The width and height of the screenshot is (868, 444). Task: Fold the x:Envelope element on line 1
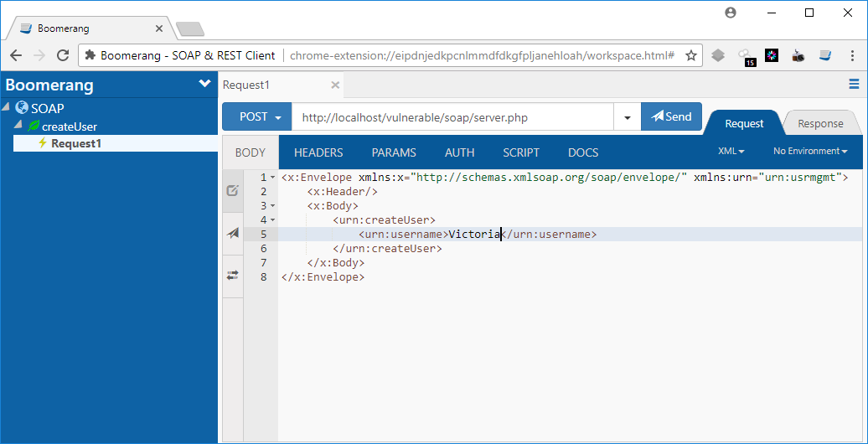click(x=271, y=178)
